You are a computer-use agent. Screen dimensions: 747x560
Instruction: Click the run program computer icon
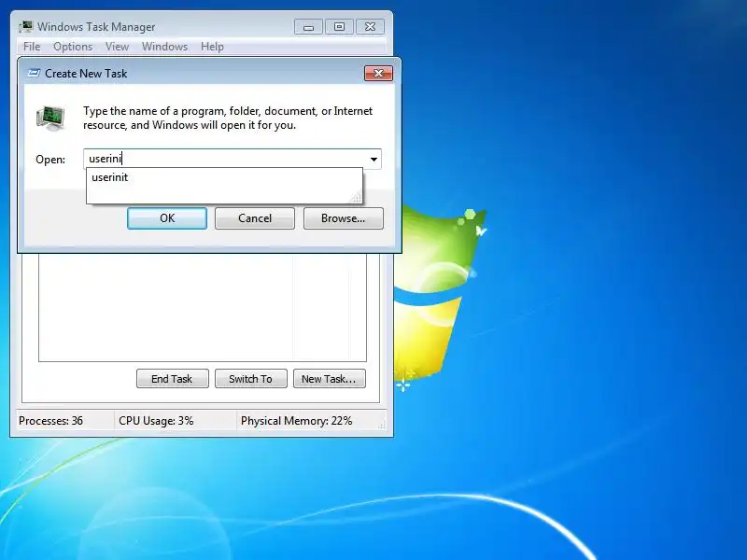coord(50,119)
